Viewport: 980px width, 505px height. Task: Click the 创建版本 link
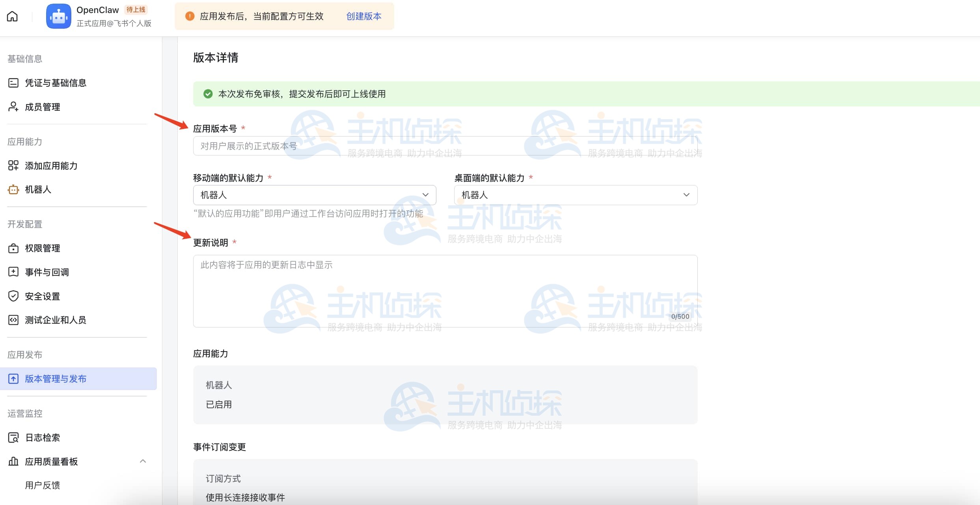pos(363,16)
